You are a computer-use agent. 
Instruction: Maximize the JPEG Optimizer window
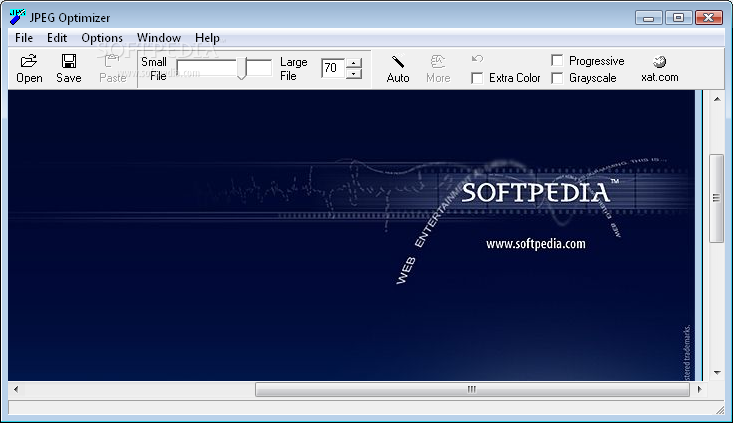[678, 18]
